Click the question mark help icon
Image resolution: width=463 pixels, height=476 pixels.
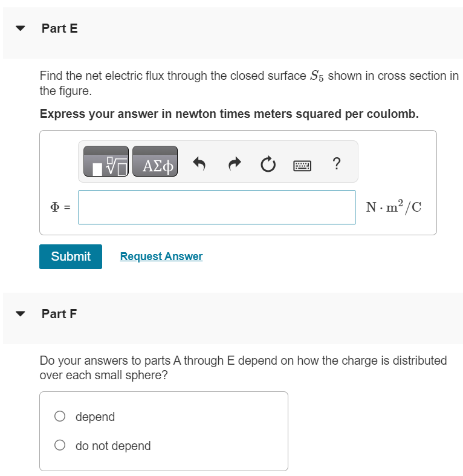click(x=337, y=163)
